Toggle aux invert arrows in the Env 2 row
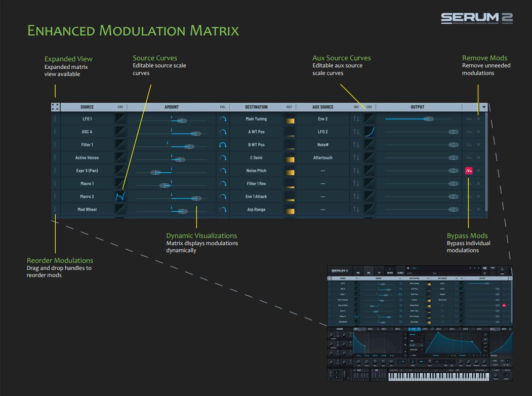532x396 pixels. 356,119
